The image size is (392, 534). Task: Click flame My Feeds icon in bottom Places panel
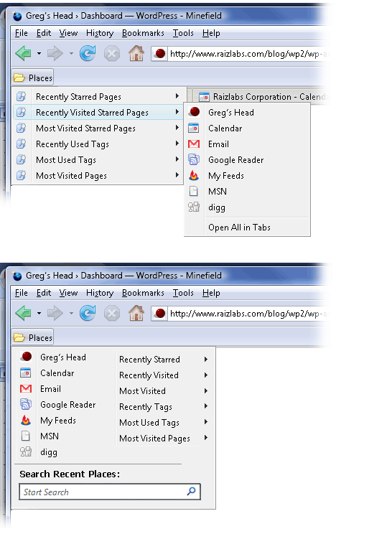pos(26,421)
